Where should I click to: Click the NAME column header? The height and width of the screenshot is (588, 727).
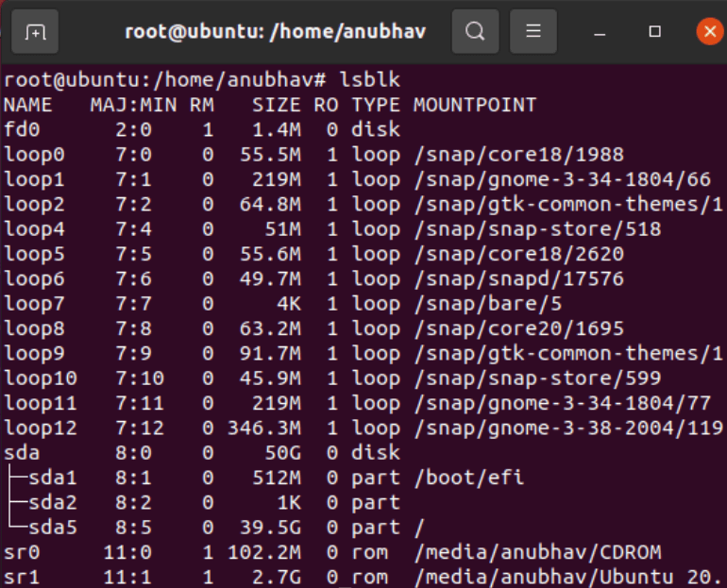pos(27,105)
